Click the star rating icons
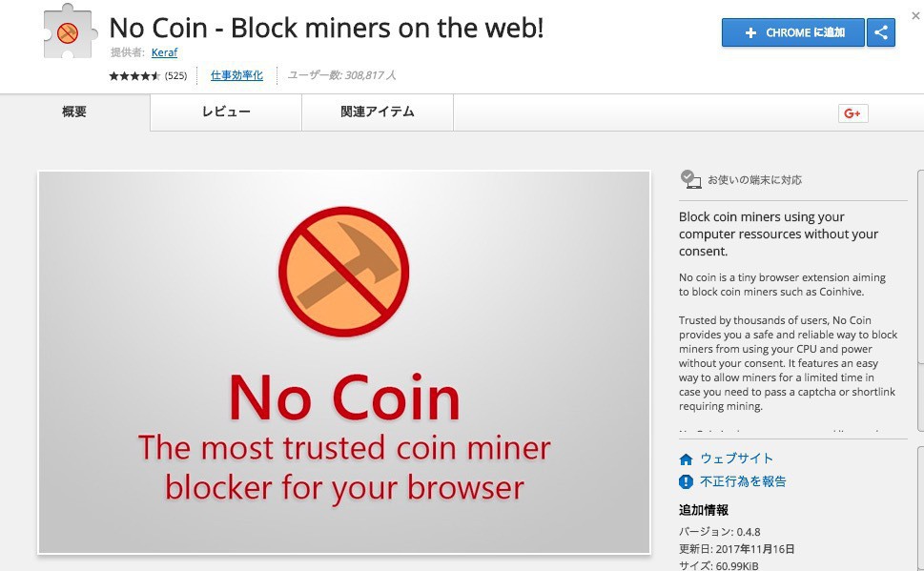The image size is (924, 571). [134, 75]
